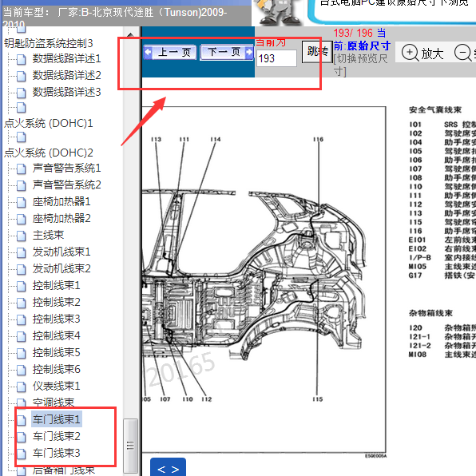This screenshot has width=476, height=476.
Task: Go to previous page with 上一页 button
Action: (x=170, y=52)
